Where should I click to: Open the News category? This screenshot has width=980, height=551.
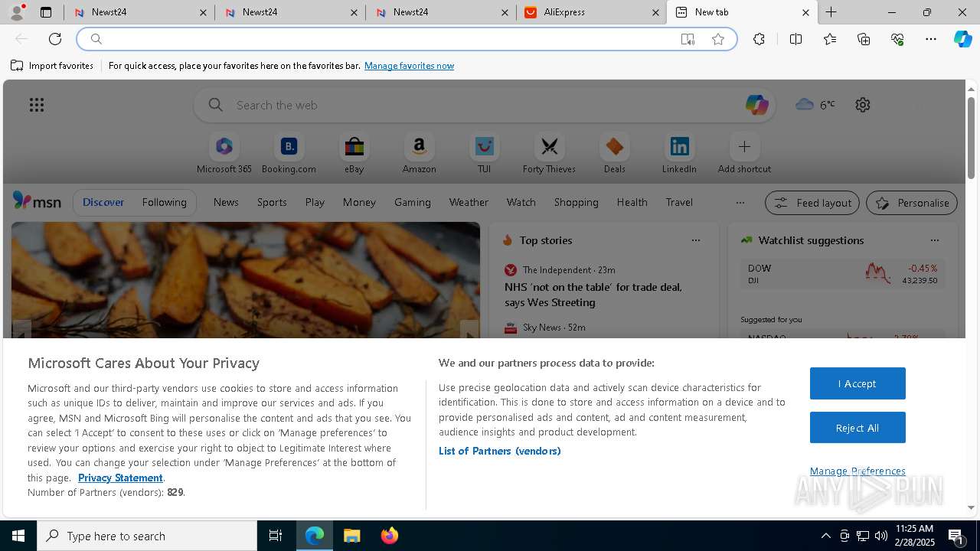pos(226,202)
